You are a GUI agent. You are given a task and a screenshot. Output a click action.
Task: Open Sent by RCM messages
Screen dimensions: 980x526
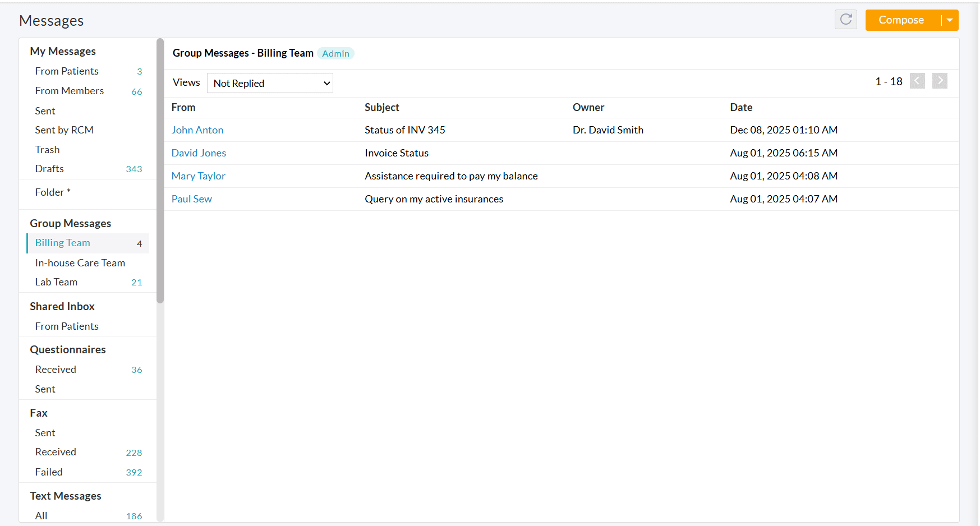(64, 130)
